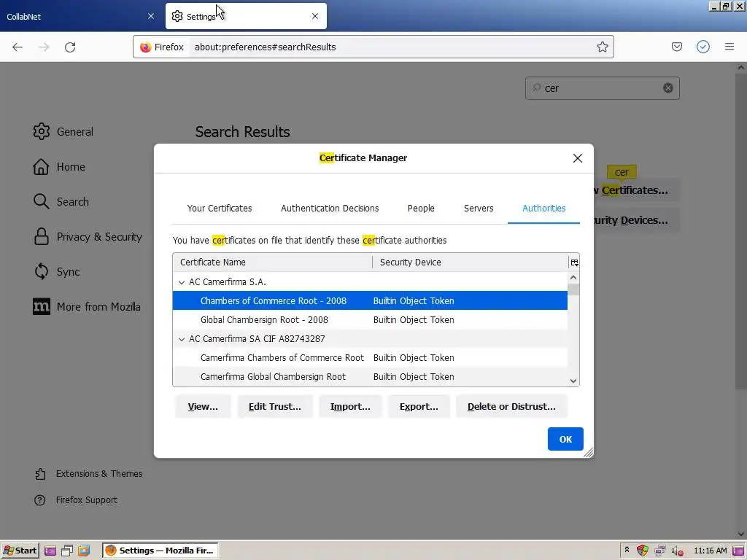The height and width of the screenshot is (560, 747).
Task: Open Extensions & Themes link
Action: (88, 474)
